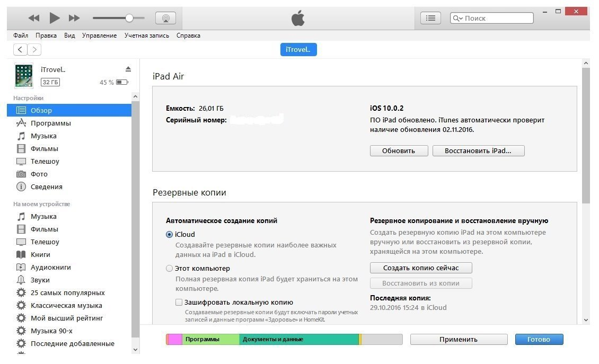
Task: Open the list view button near search
Action: pos(430,18)
